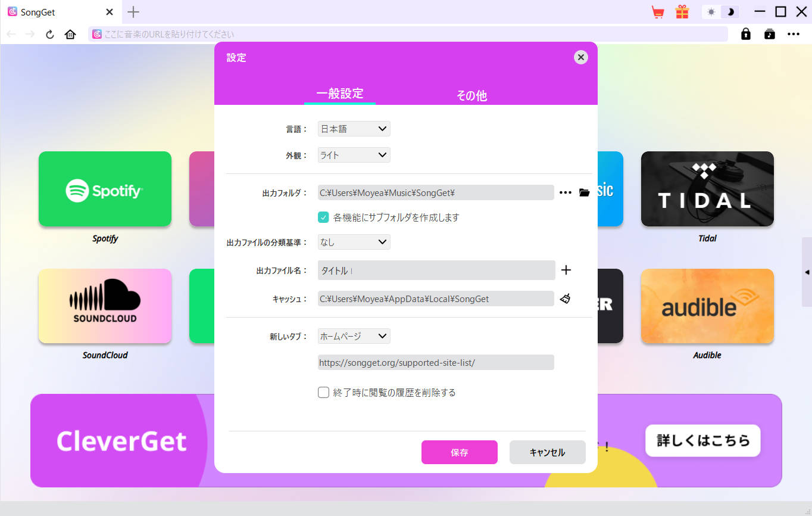Enable deleting browsing history on exit
Image resolution: width=812 pixels, height=516 pixels.
(323, 392)
